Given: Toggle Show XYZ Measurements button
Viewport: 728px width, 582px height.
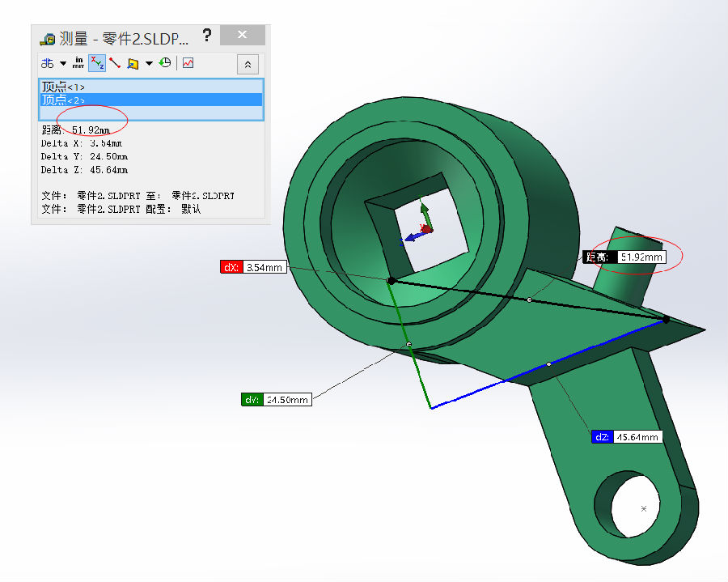Looking at the screenshot, I should (97, 63).
